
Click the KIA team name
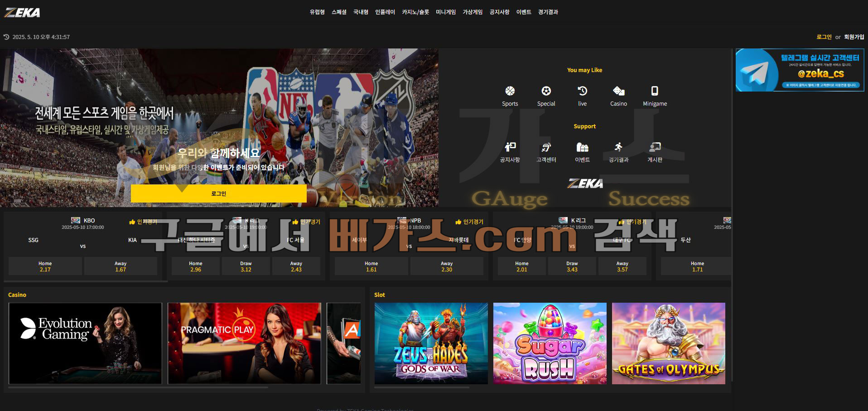pyautogui.click(x=132, y=240)
